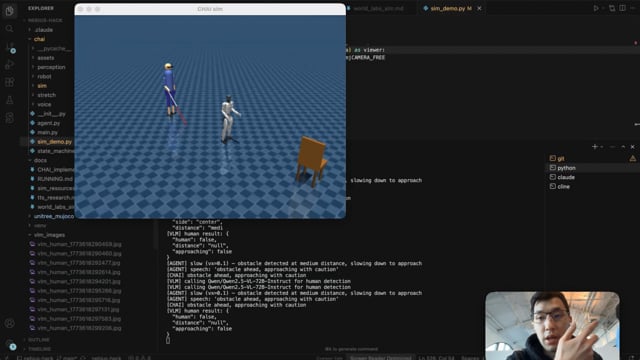Screen dimensions: 640x360
Task: Click the webcam video overlay thumbnail
Action: [x=552, y=326]
